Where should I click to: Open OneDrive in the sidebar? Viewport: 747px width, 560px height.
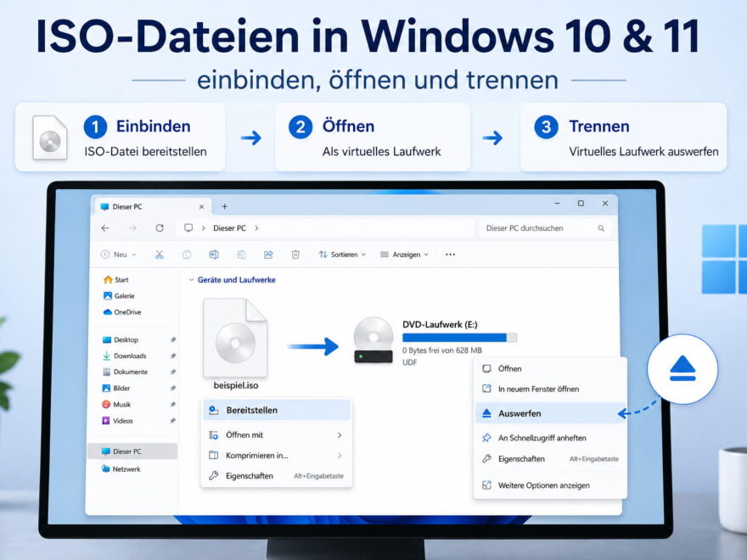point(122,312)
